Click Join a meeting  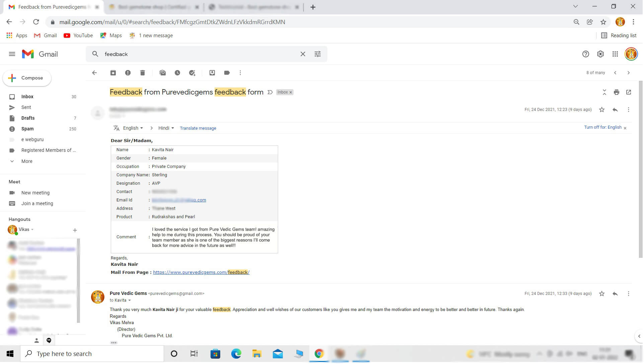(x=37, y=204)
